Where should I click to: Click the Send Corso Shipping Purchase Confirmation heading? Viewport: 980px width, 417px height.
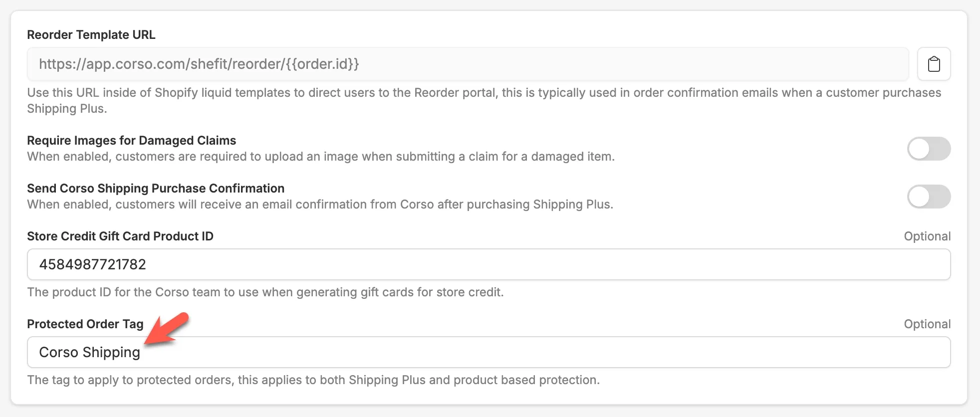[155, 188]
